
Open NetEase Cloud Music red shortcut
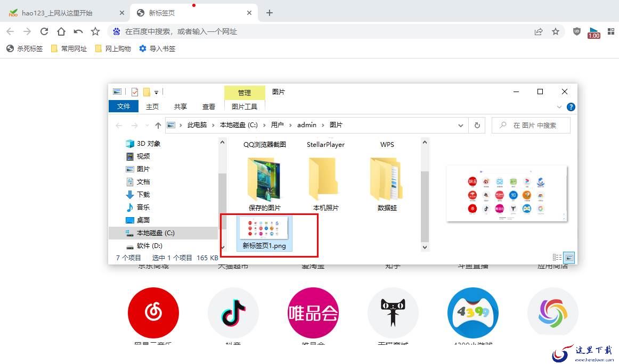[153, 313]
